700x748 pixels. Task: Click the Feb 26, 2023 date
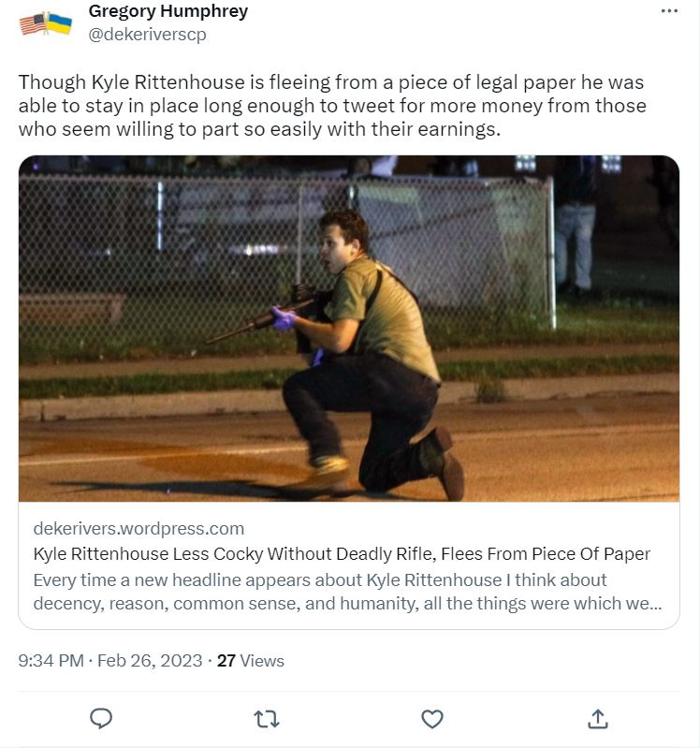point(151,661)
